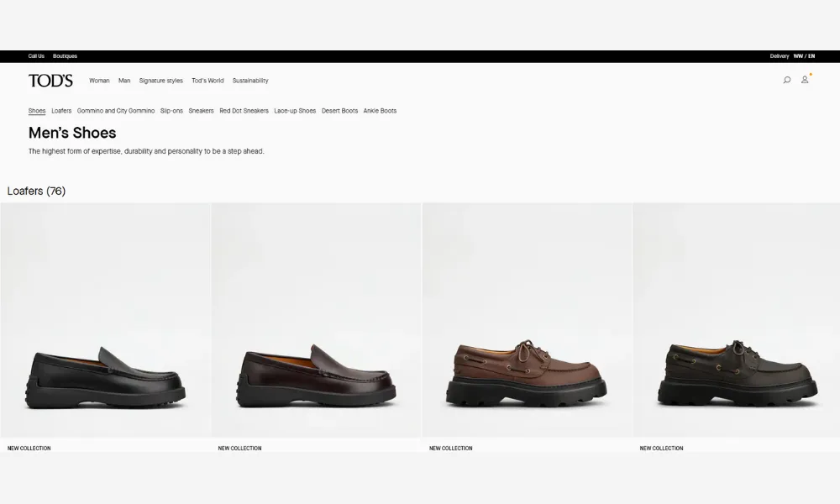Open the Signature styles menu
This screenshot has height=504, width=840.
pyautogui.click(x=160, y=81)
